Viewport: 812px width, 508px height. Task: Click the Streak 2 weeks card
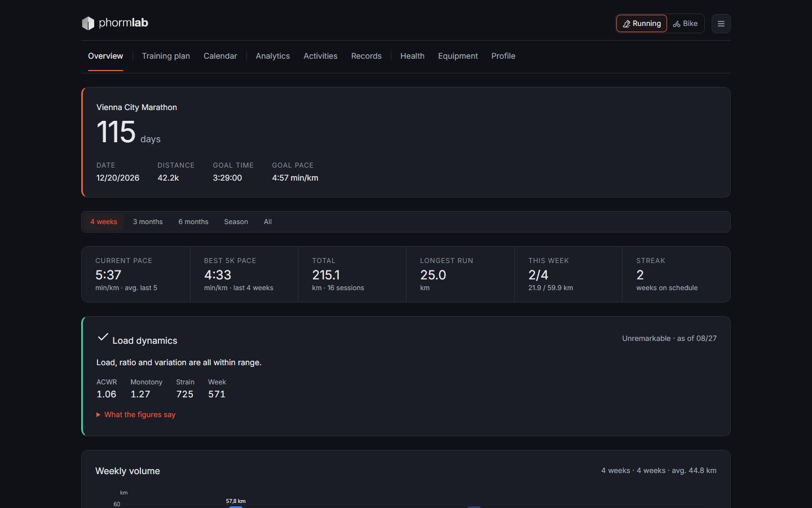pyautogui.click(x=676, y=274)
